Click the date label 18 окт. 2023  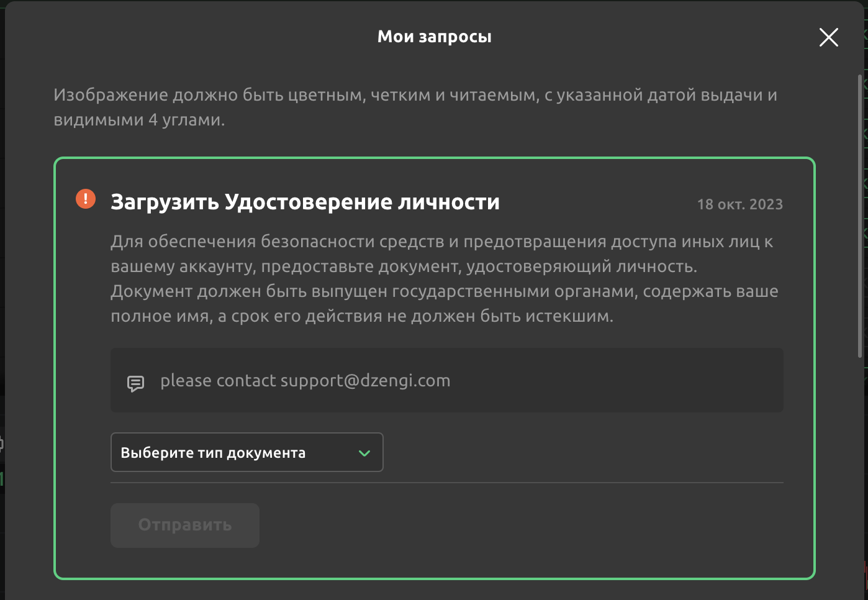point(740,204)
